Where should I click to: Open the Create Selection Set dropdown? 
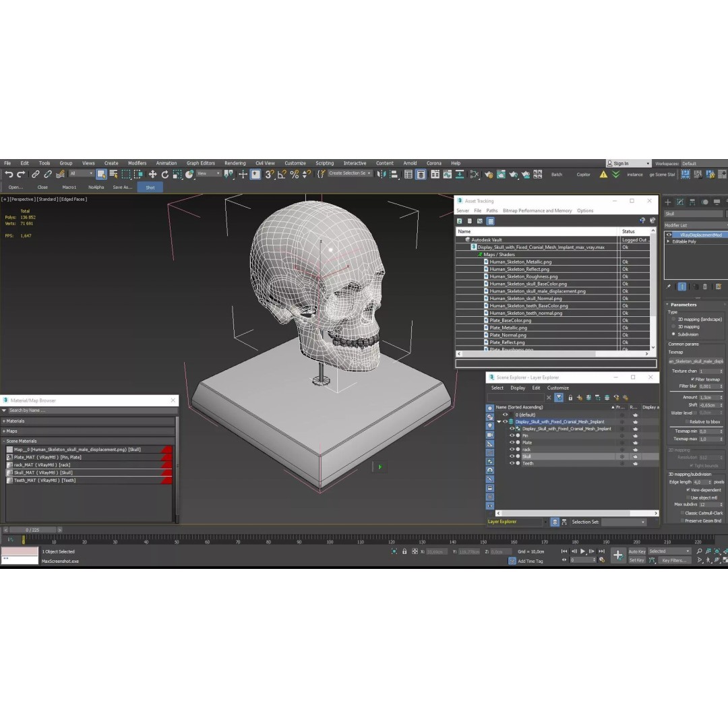[x=350, y=173]
